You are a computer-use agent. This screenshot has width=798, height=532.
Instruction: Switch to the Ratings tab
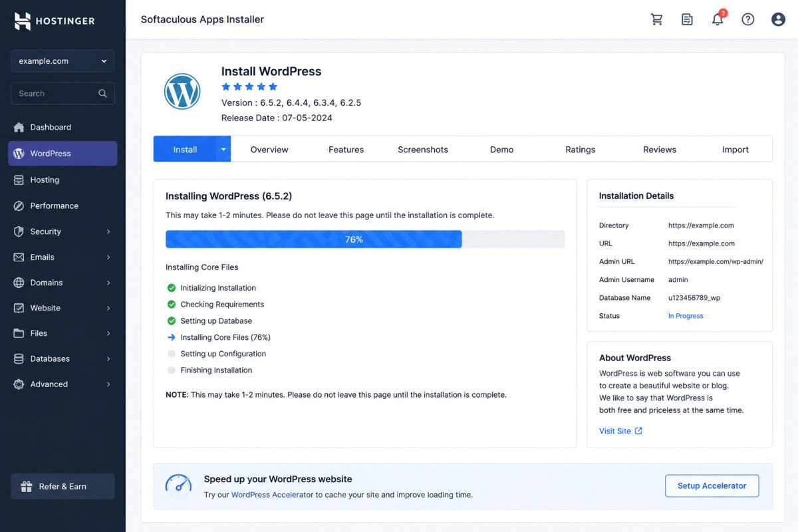pyautogui.click(x=581, y=150)
